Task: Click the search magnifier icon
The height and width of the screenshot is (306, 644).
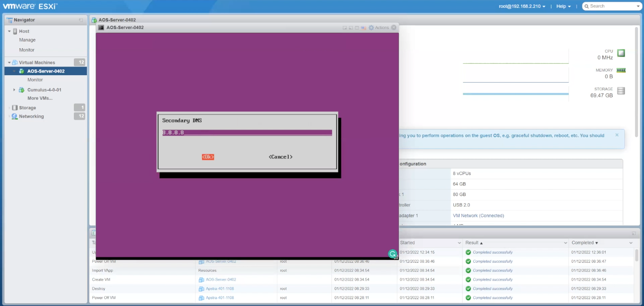Action: (586, 6)
